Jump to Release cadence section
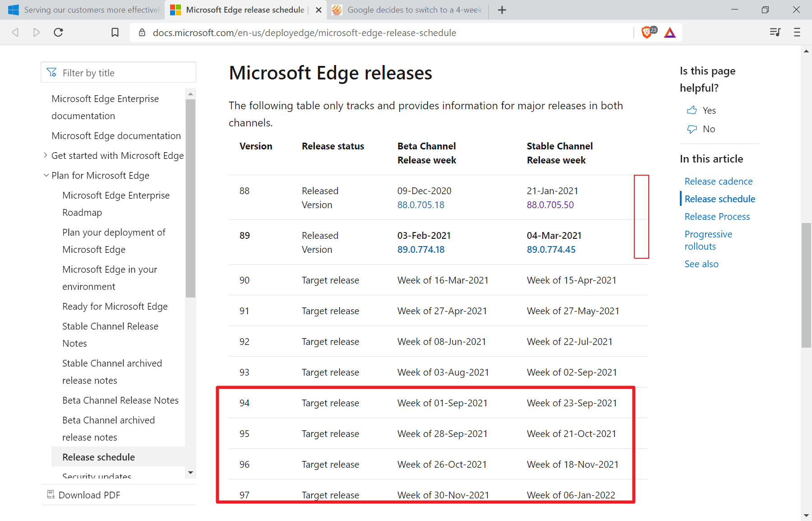 [x=718, y=181]
